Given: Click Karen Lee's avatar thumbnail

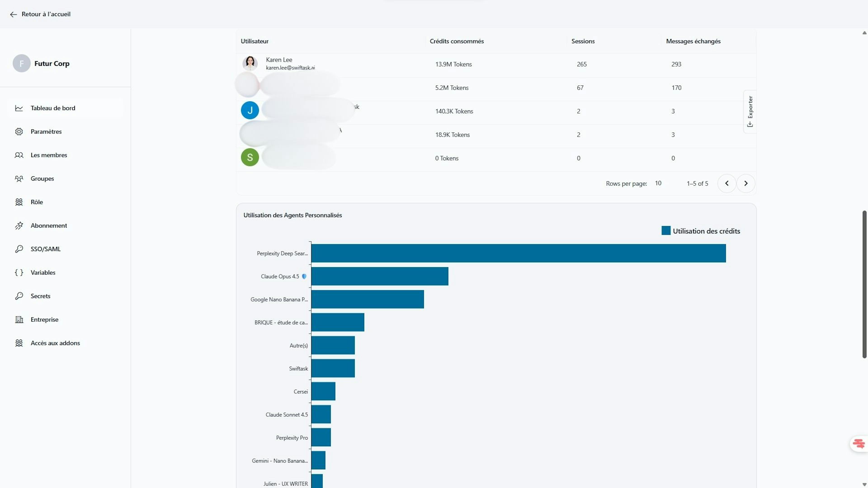Looking at the screenshot, I should [x=250, y=63].
